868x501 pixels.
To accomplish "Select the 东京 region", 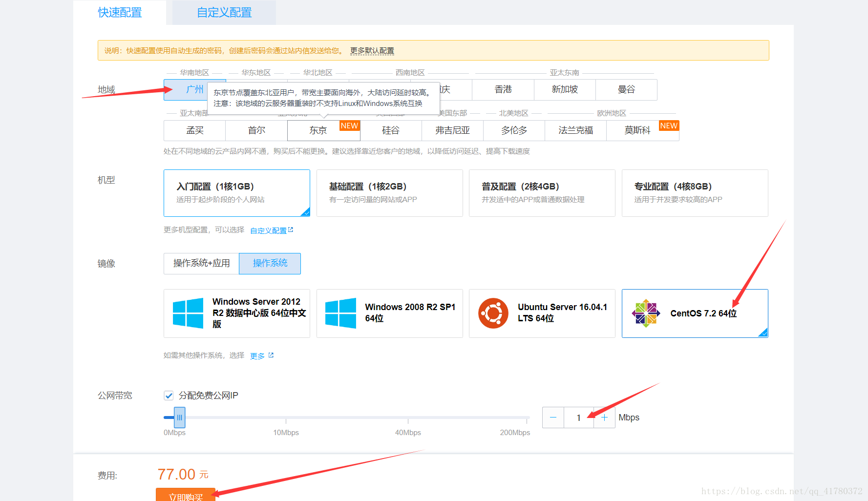I will 318,130.
